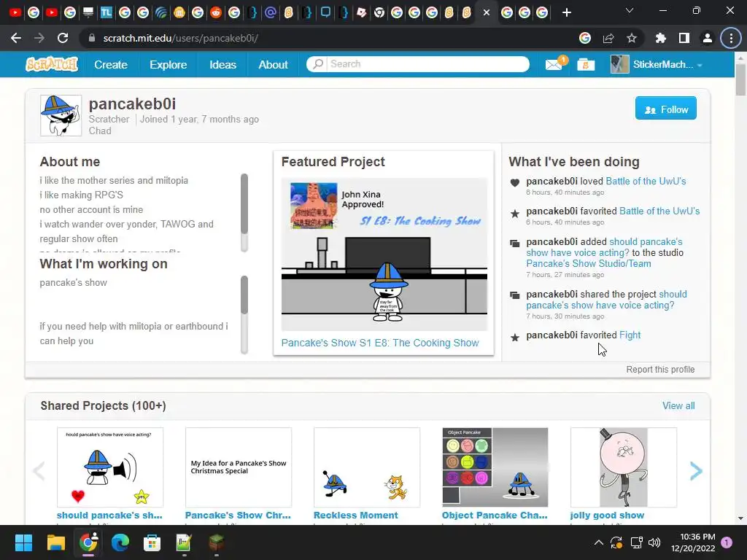
Task: Open the Create menu
Action: (111, 64)
